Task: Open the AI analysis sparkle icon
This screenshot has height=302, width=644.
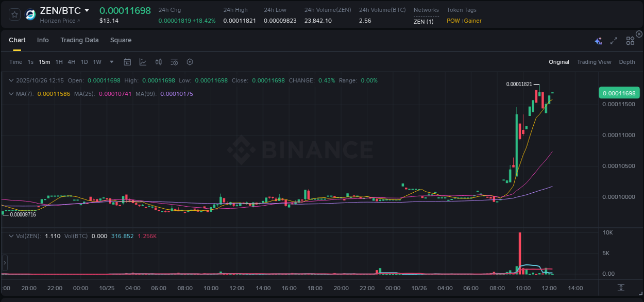Action: 598,40
